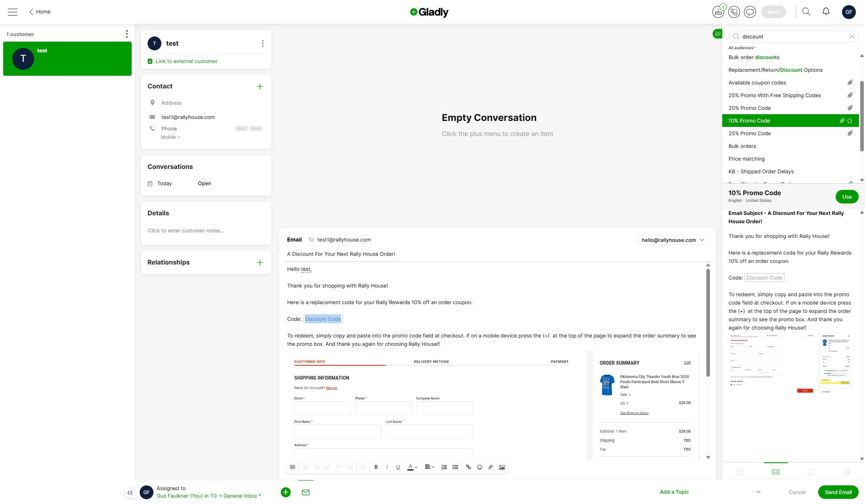Open Answers book icon in editor toolbar

[292, 467]
